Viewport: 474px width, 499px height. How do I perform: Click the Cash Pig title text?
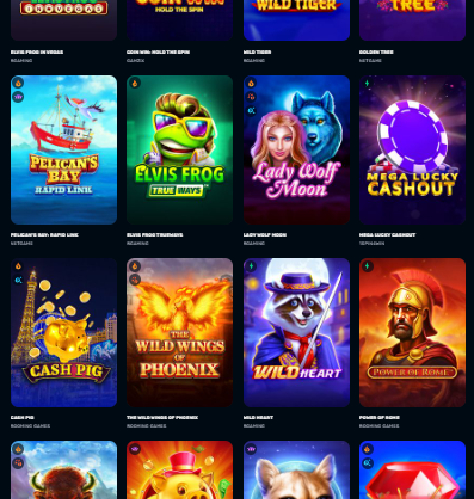click(23, 417)
